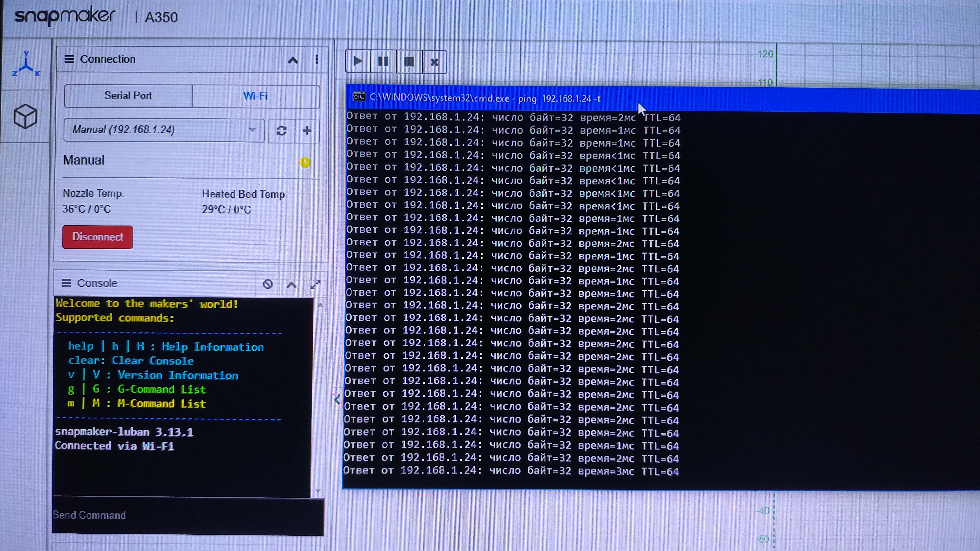Image resolution: width=980 pixels, height=551 pixels.
Task: Click the -50 ruler tick label
Action: point(763,539)
